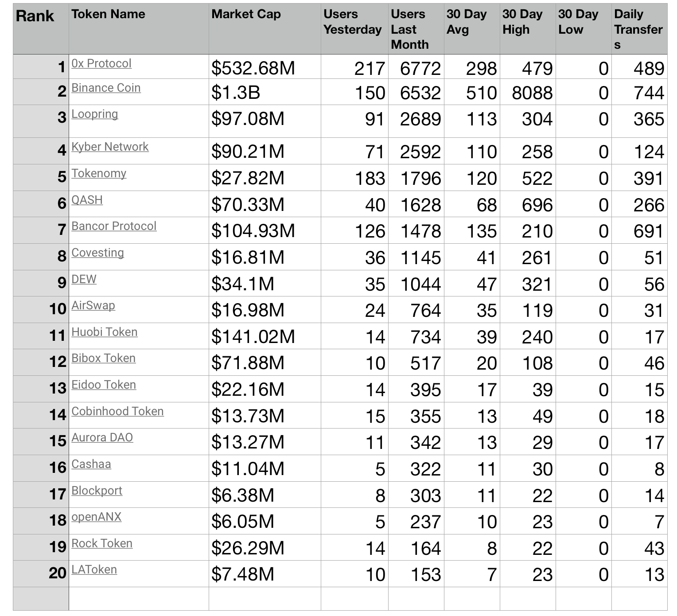Click the DEW token link
The height and width of the screenshot is (616, 677).
(84, 280)
